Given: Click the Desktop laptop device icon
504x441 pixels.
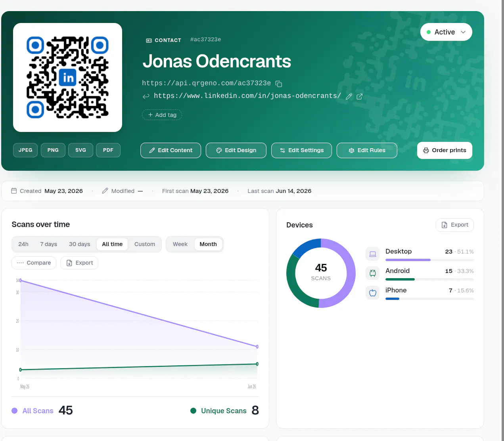Looking at the screenshot, I should [x=373, y=254].
